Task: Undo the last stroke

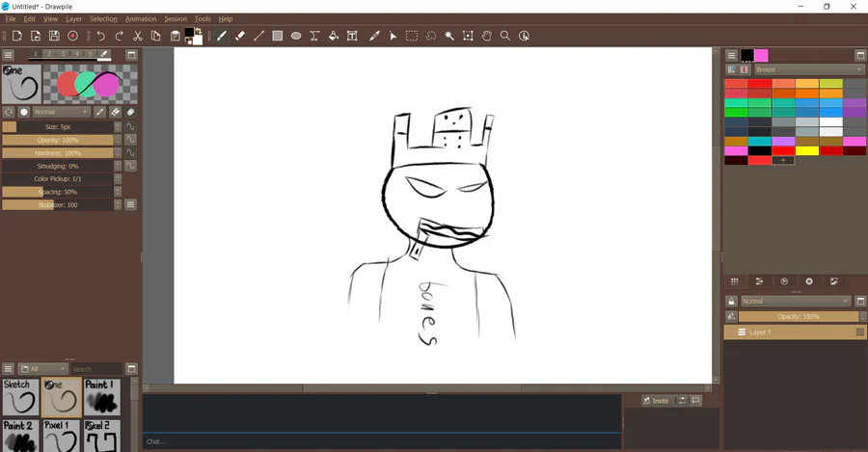Action: [100, 36]
